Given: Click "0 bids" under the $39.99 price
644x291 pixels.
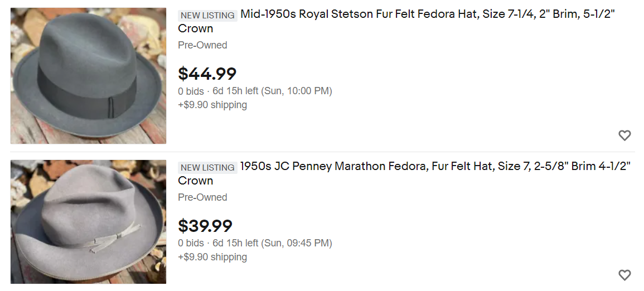Looking at the screenshot, I should (x=191, y=243).
